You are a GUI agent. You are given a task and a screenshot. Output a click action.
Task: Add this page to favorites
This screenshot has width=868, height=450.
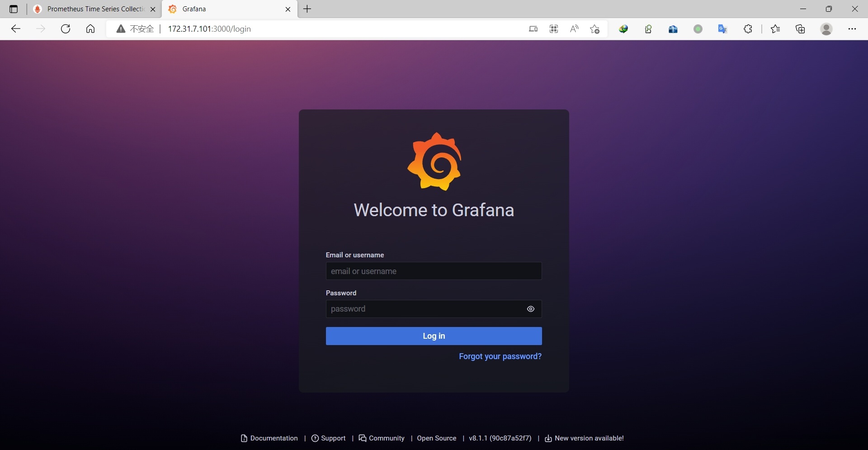pos(595,29)
